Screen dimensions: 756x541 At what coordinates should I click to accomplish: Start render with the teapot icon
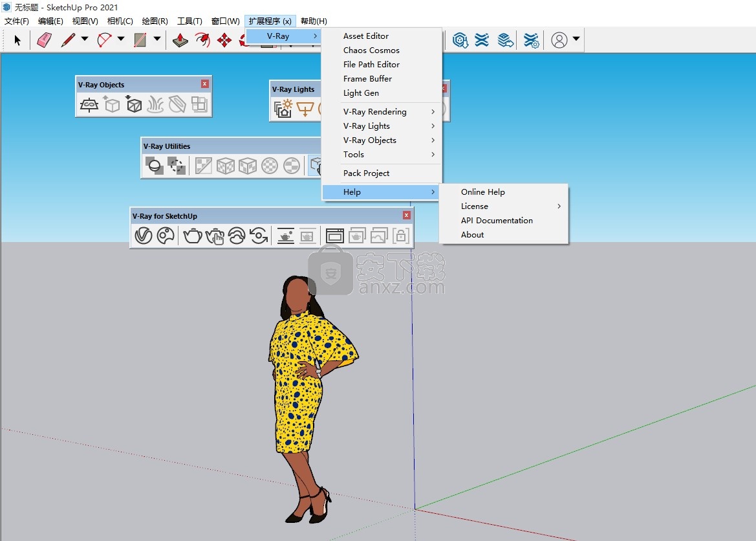(x=192, y=236)
